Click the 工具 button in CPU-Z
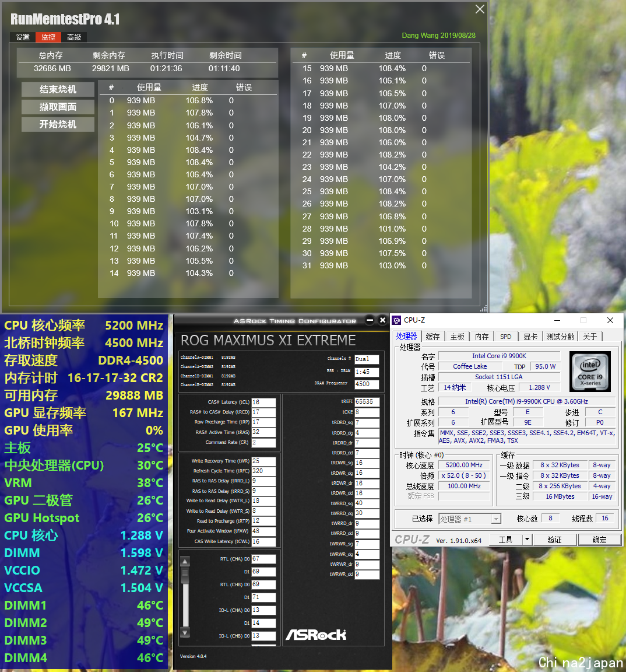The height and width of the screenshot is (672, 626). [505, 540]
